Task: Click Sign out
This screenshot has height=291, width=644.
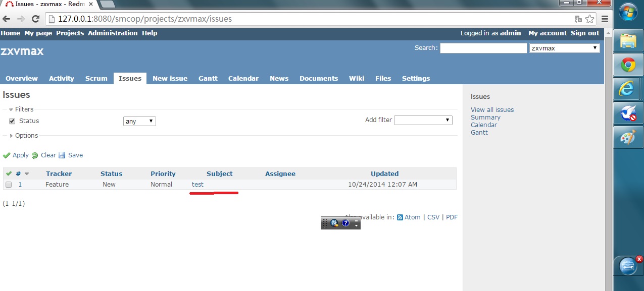Action: [585, 33]
